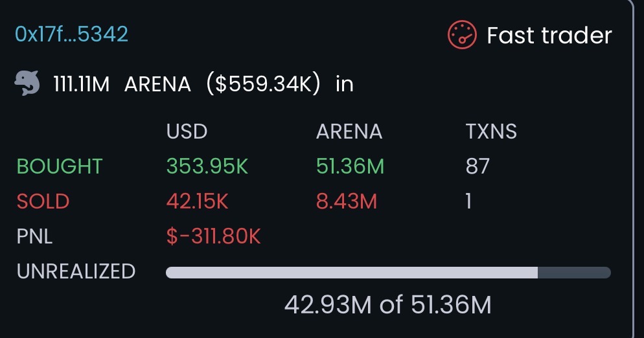Open wallet address 0x17f...5342 link
The height and width of the screenshot is (338, 644).
[71, 34]
